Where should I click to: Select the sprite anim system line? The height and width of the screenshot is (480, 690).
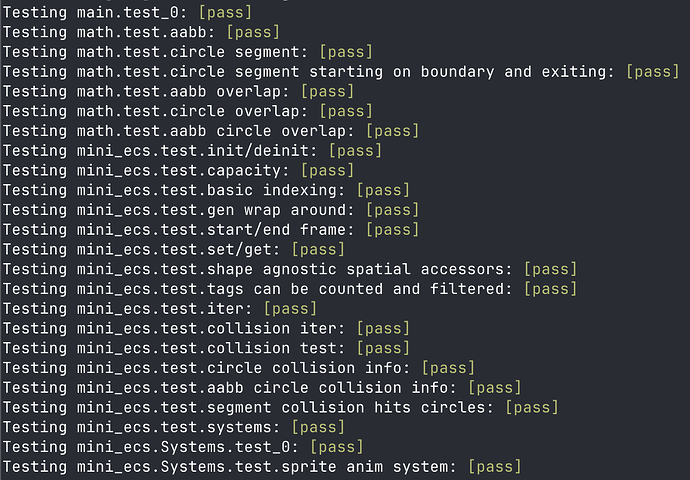coord(262,467)
